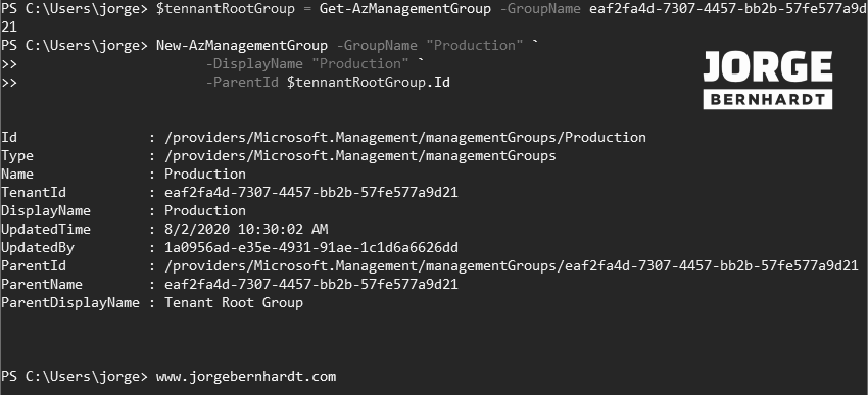The width and height of the screenshot is (868, 395).
Task: Open the www.jorgebernhardt.com link text
Action: [246, 377]
